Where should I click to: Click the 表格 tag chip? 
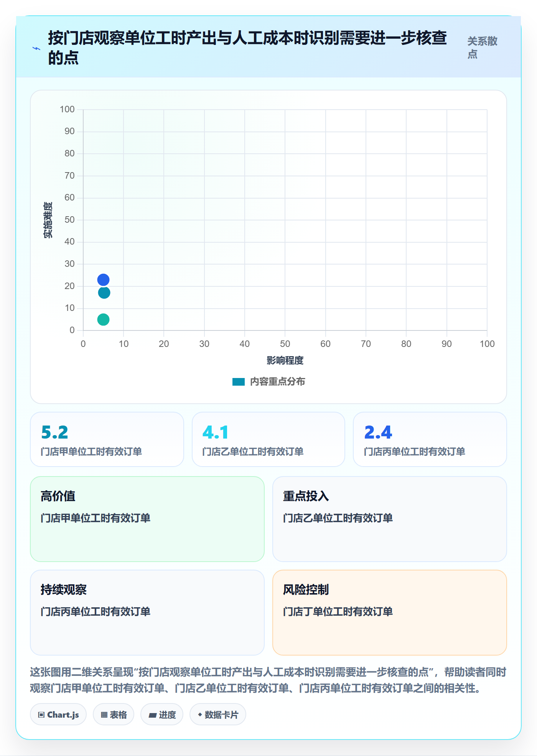click(x=114, y=715)
